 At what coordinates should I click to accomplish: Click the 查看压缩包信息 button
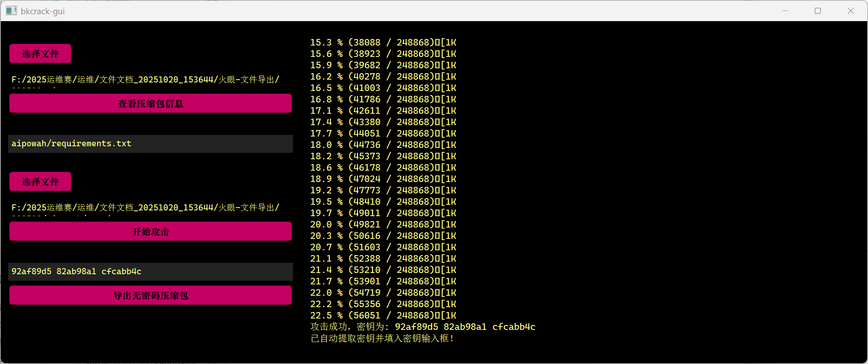point(150,104)
